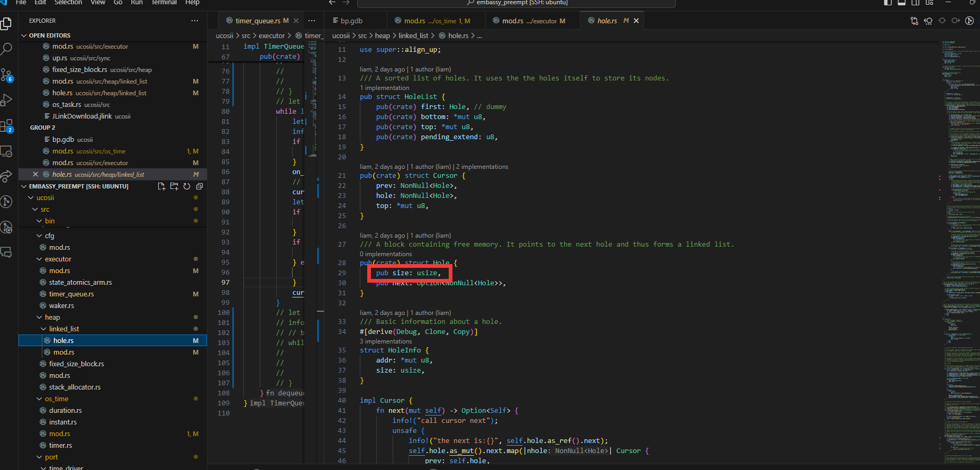The image size is (980, 470).
Task: Toggle the primary side bar layout icon
Action: pyautogui.click(x=888, y=3)
